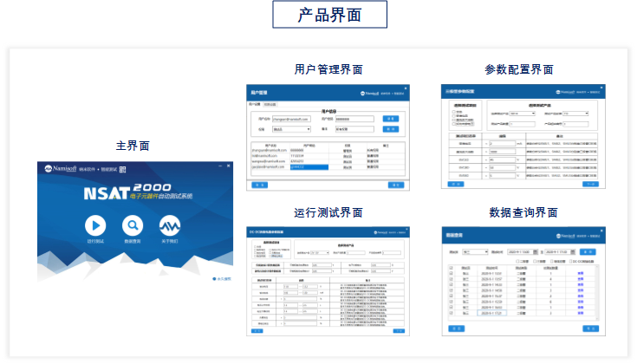This screenshot has height=364, width=637.
Task: Tick the first test item checkbox in parameter config
Action: (454, 112)
